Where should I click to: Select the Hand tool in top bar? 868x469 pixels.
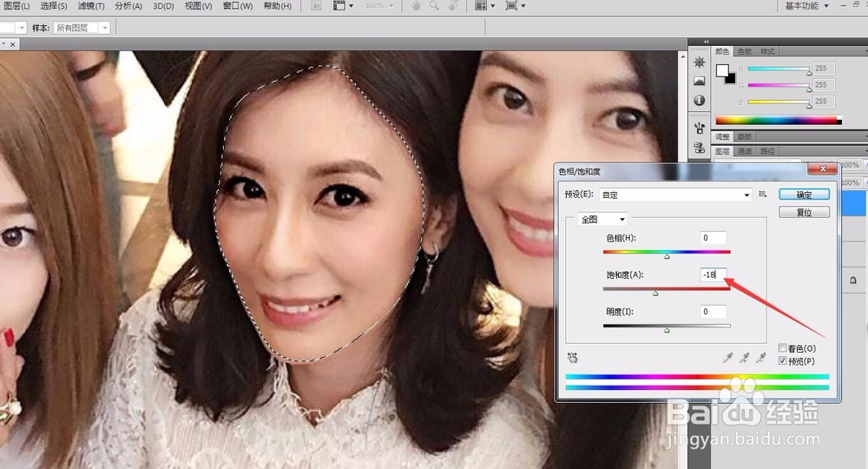click(x=416, y=5)
